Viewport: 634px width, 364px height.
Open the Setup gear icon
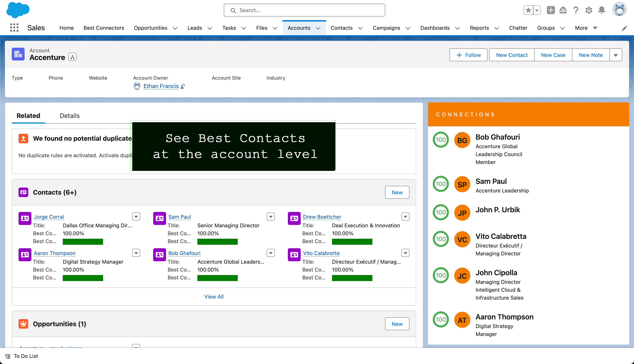(589, 10)
